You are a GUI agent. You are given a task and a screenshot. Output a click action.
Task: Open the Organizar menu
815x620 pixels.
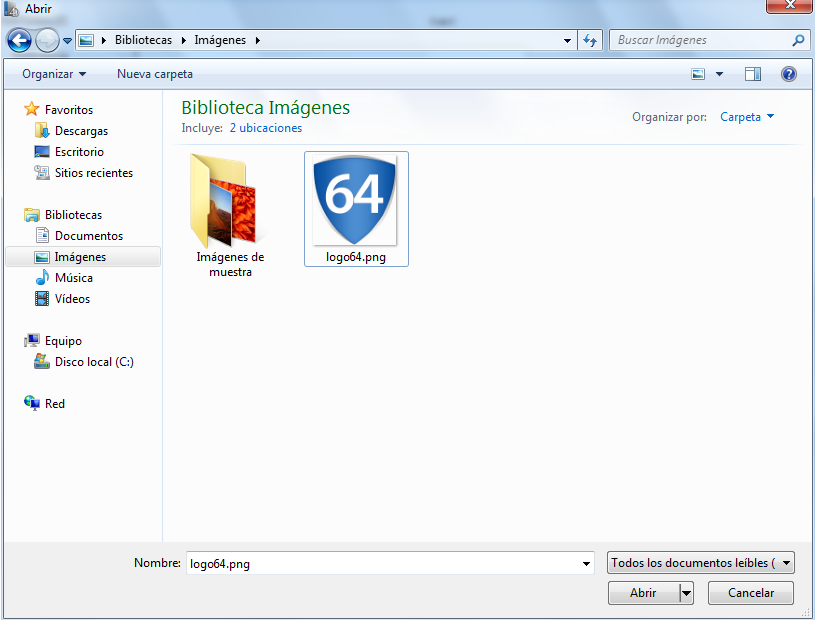pos(54,74)
